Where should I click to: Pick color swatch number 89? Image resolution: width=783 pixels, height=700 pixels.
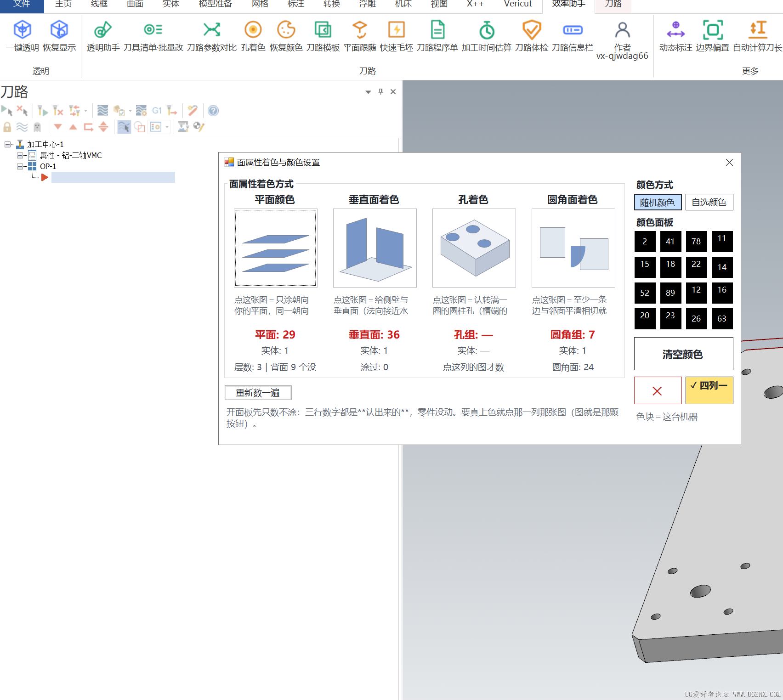670,293
